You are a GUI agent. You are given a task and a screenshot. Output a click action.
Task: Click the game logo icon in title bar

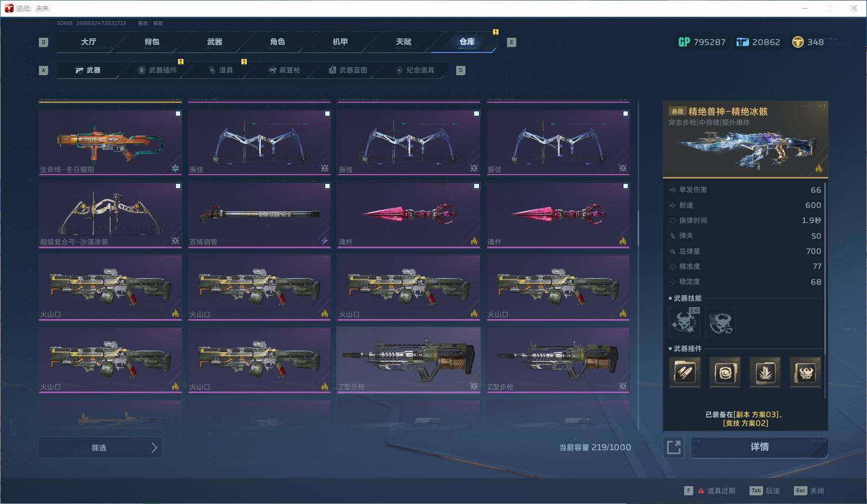[x=9, y=8]
